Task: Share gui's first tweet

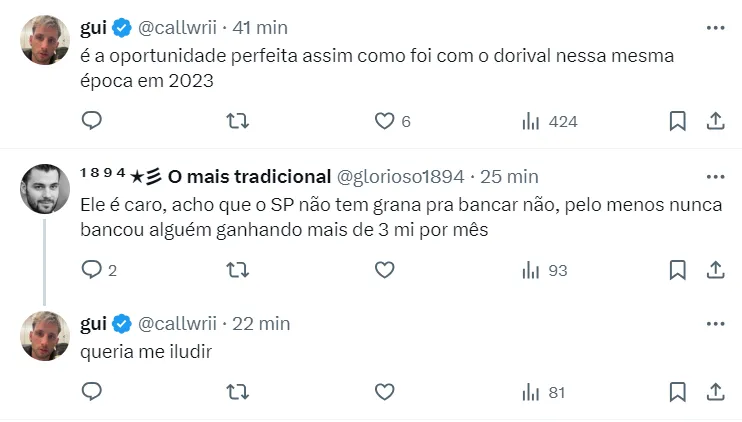Action: (715, 121)
